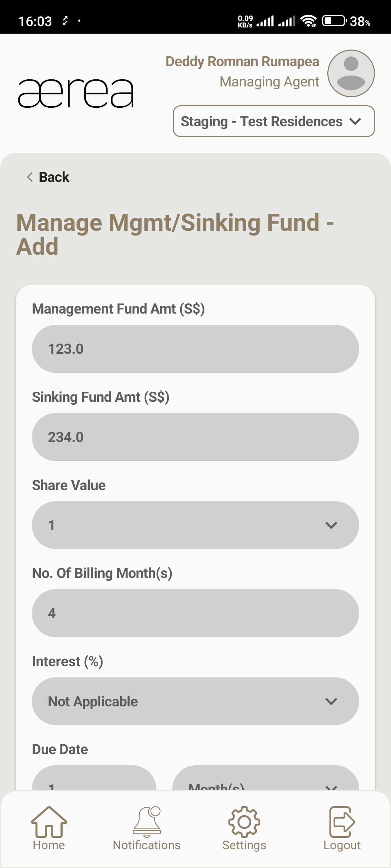Tap the mobile signal strength icon

(265, 21)
